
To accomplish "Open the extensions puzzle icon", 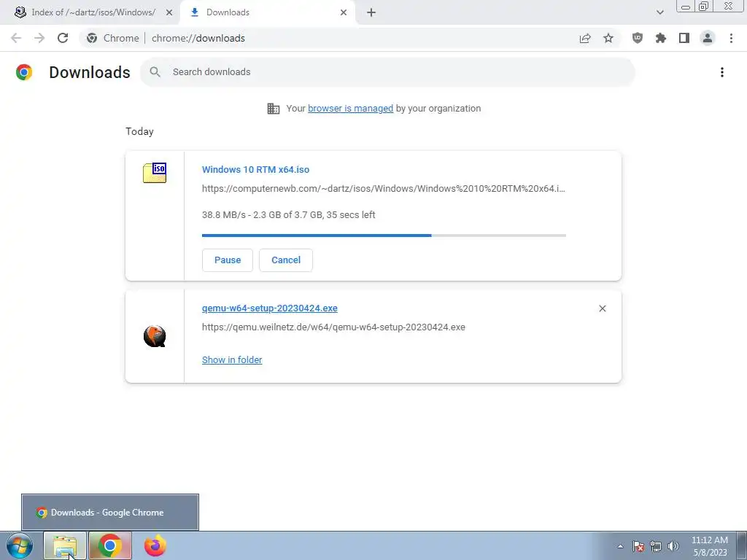I will 661,38.
